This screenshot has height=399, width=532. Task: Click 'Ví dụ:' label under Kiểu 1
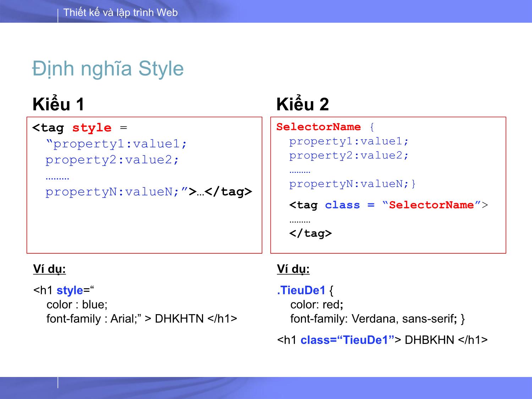(x=50, y=269)
